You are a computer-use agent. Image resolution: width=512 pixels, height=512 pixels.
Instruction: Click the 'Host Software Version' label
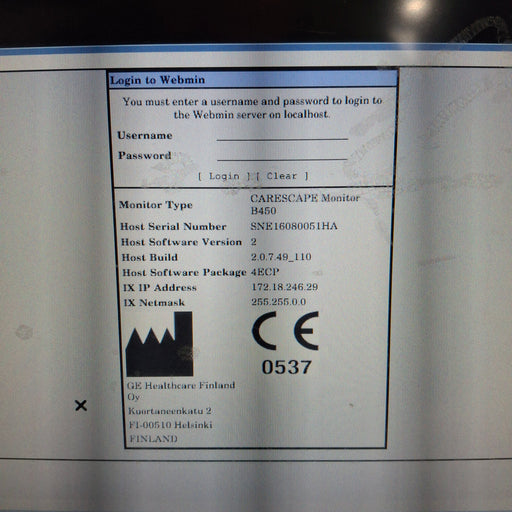[181, 242]
